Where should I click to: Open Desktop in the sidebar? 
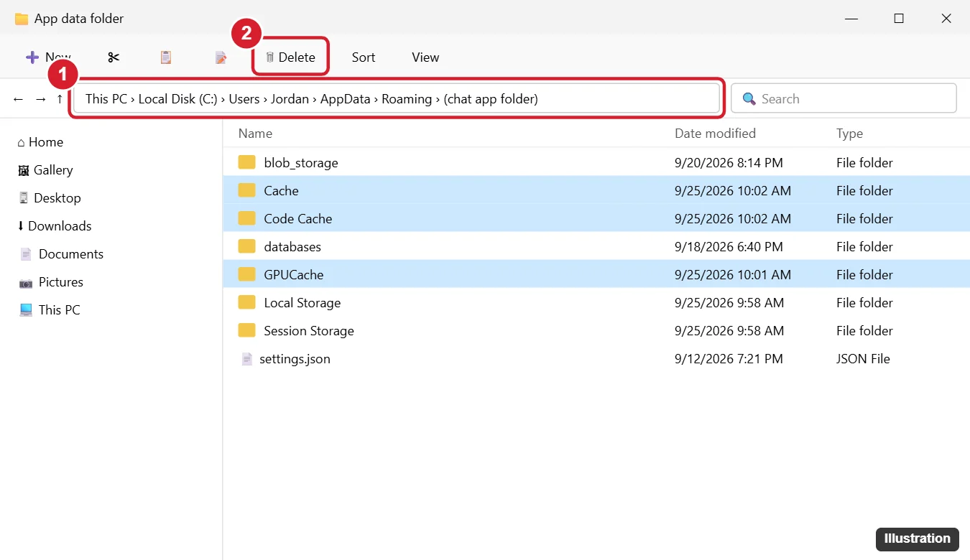50,198
